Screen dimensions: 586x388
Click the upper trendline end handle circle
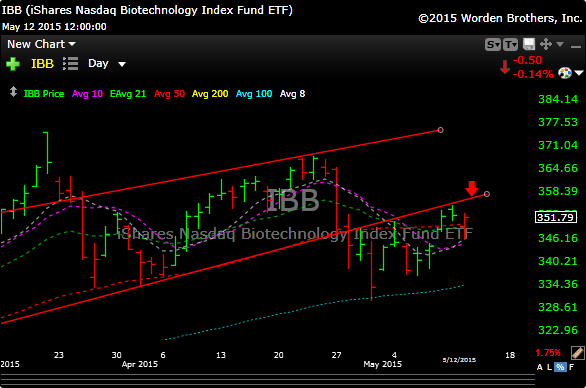tap(441, 130)
